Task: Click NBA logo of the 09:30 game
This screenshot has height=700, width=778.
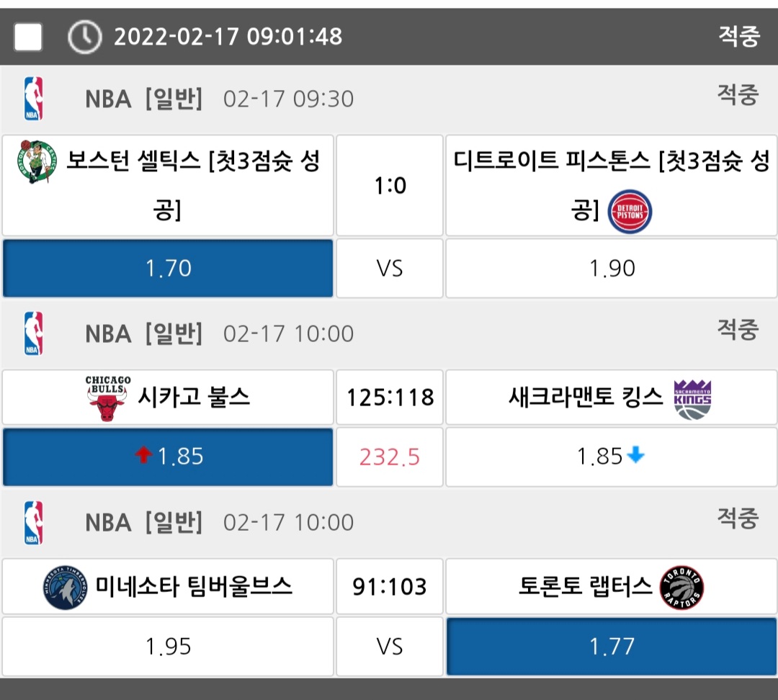Action: click(x=33, y=99)
